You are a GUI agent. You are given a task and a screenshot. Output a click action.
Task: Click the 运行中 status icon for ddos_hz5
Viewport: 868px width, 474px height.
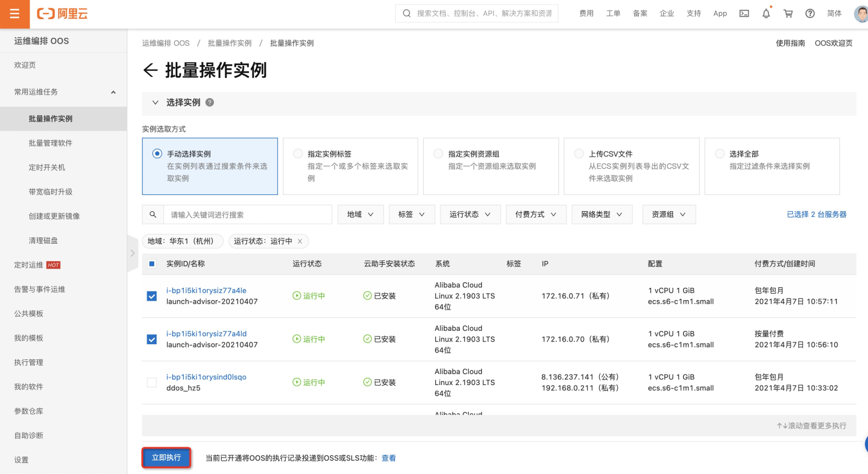click(297, 382)
